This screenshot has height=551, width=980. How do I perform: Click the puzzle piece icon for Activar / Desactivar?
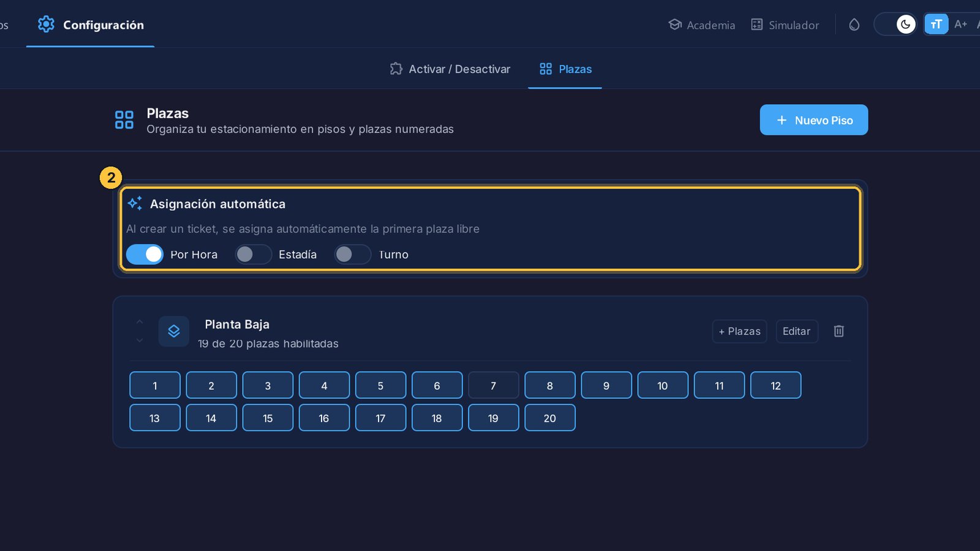point(396,69)
